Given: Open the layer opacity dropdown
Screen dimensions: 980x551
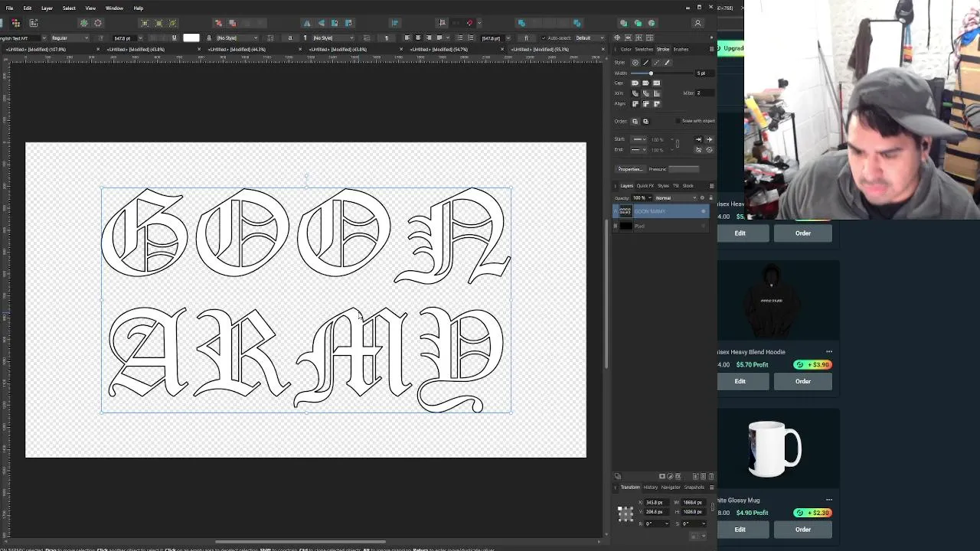Looking at the screenshot, I should tap(649, 198).
